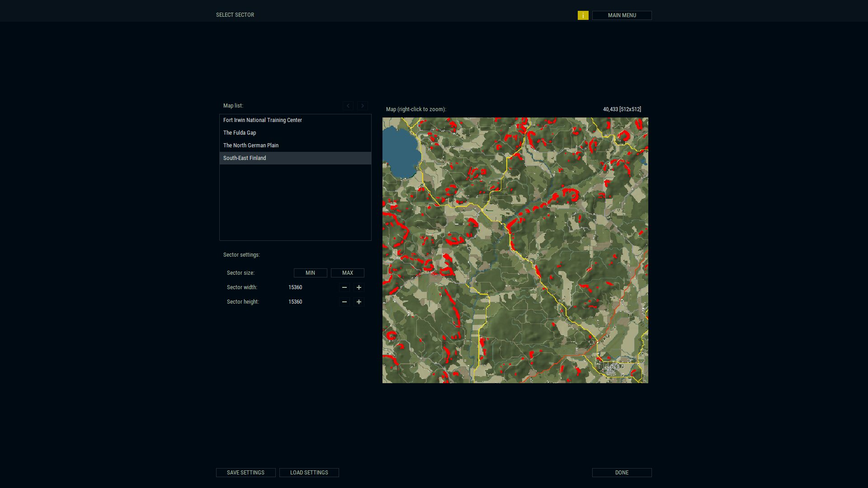Select South-East Finland in map list
The image size is (868, 488).
click(245, 158)
